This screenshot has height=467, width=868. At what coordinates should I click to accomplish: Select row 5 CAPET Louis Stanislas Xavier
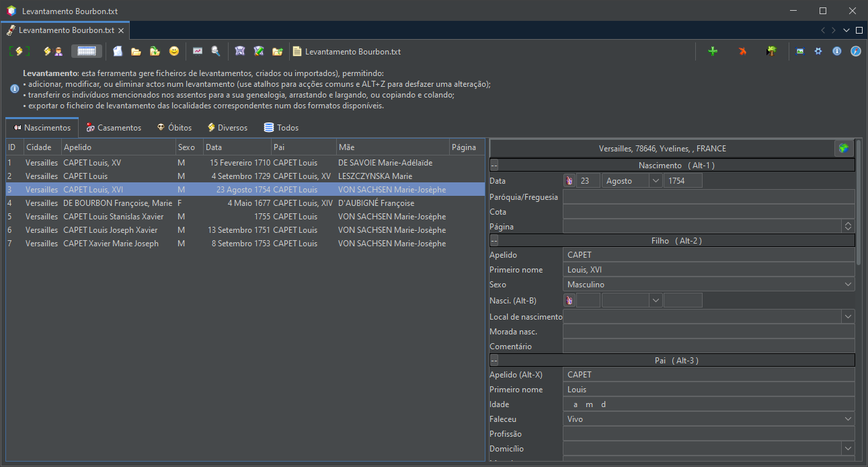coord(245,216)
